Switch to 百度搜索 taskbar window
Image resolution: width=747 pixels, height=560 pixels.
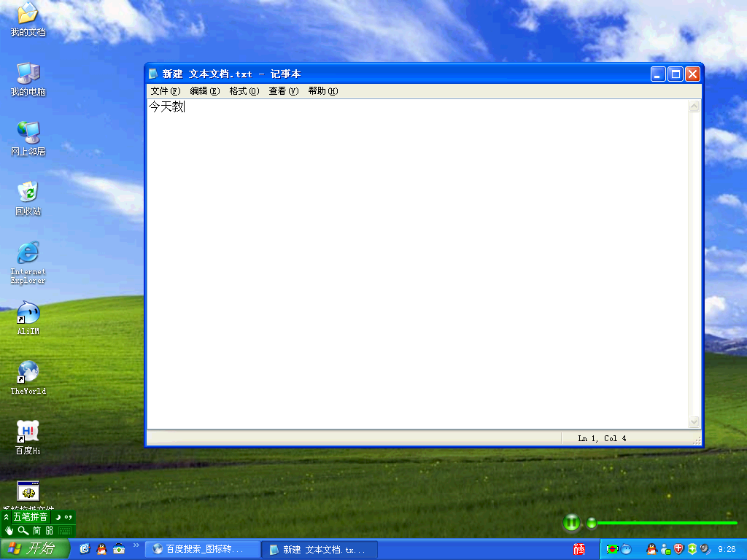coord(203,549)
